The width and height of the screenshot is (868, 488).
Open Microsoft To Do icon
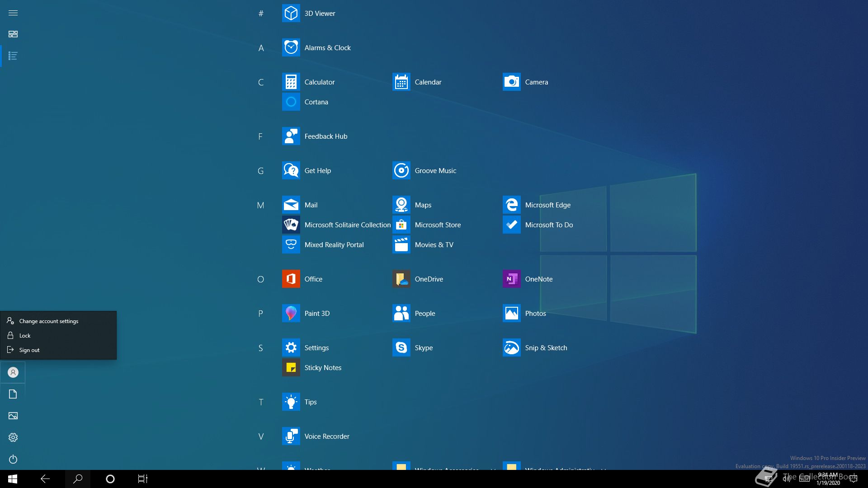click(x=511, y=225)
